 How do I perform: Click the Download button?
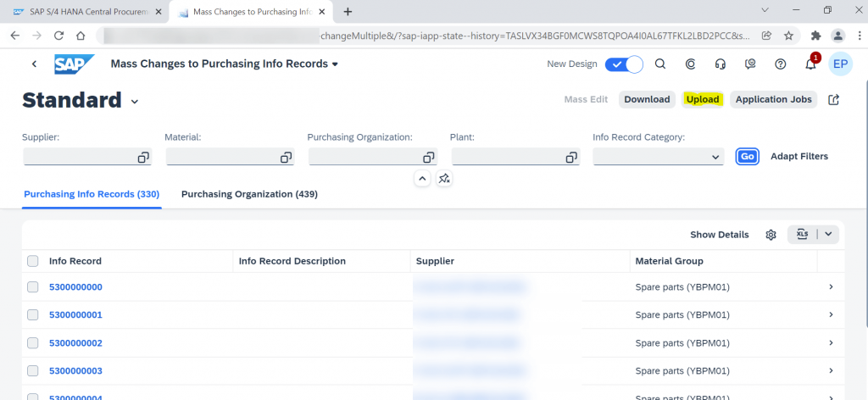[x=647, y=100]
